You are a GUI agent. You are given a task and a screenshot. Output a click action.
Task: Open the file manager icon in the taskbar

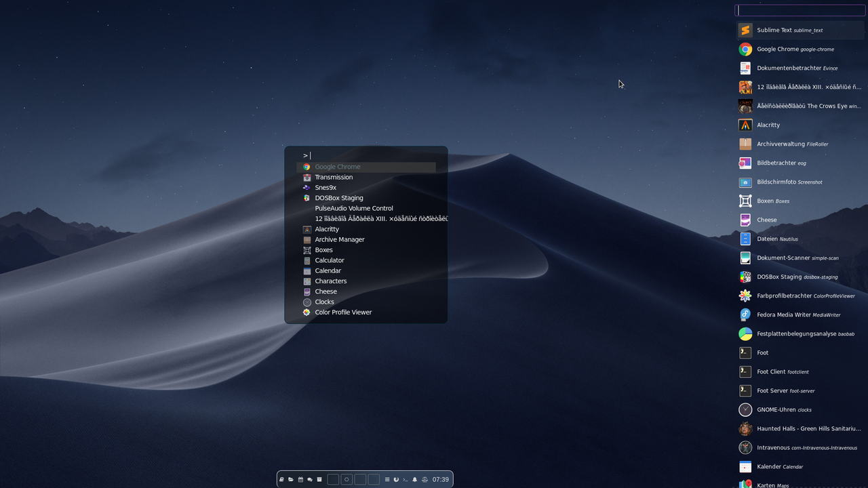(x=290, y=479)
